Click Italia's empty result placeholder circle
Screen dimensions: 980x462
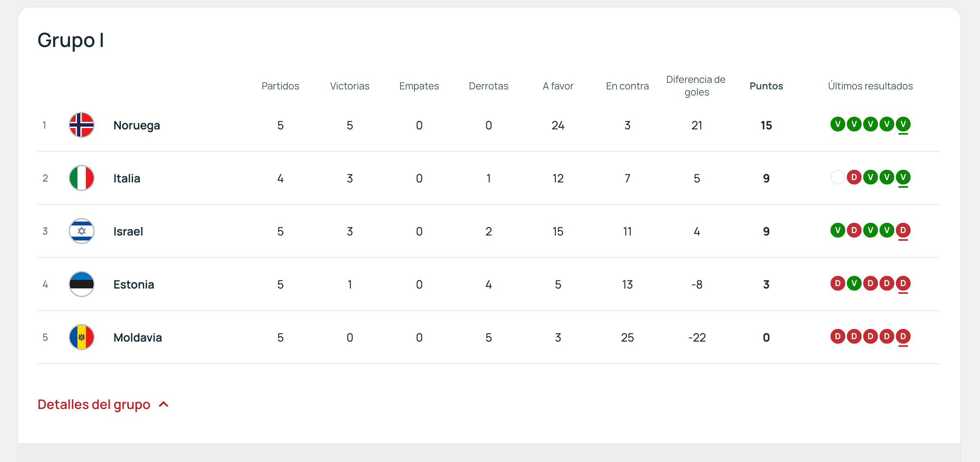click(837, 177)
